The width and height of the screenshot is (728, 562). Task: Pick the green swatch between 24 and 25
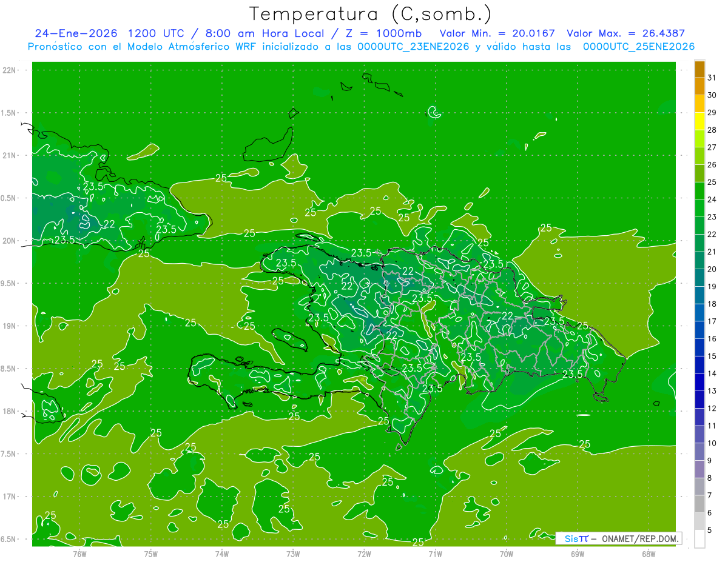point(700,191)
